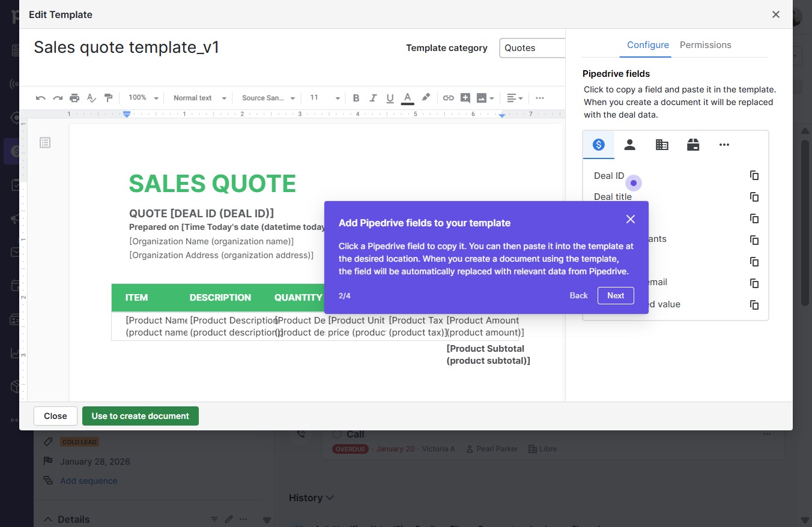Open the Details filter icon
Screen dimensions: 812x527
pyautogui.click(x=214, y=519)
